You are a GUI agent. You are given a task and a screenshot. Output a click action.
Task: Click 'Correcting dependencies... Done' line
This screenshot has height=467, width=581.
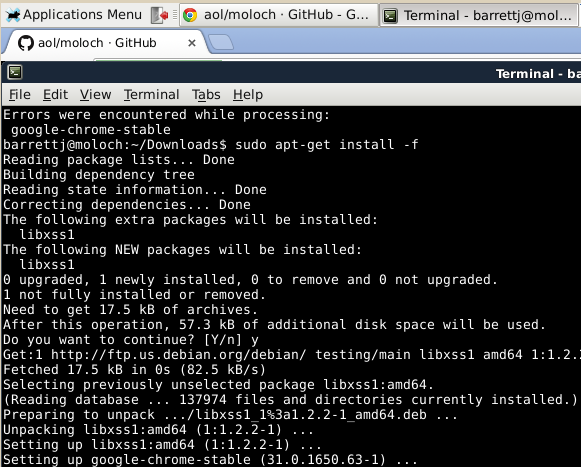pyautogui.click(x=127, y=205)
